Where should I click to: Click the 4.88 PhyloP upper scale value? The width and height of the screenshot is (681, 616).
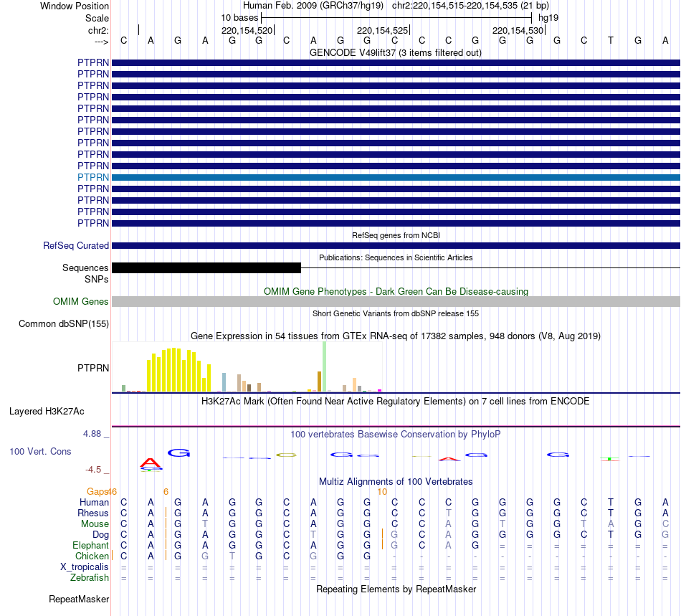tap(92, 434)
